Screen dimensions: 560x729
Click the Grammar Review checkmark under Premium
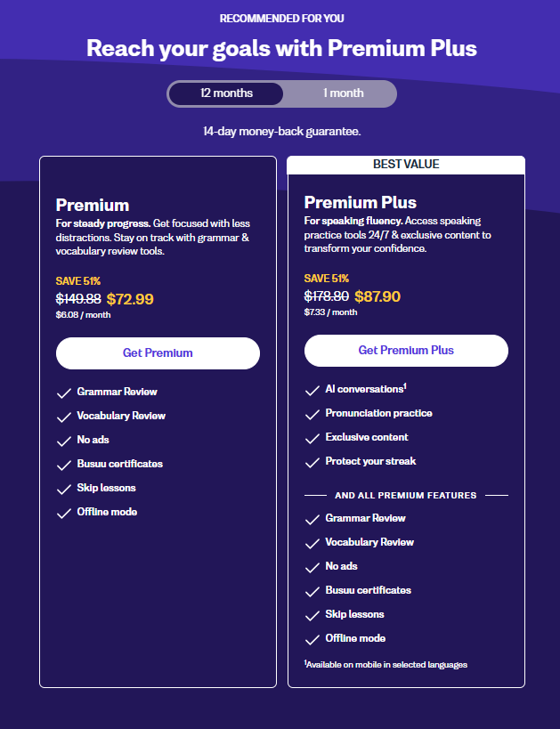pyautogui.click(x=64, y=392)
